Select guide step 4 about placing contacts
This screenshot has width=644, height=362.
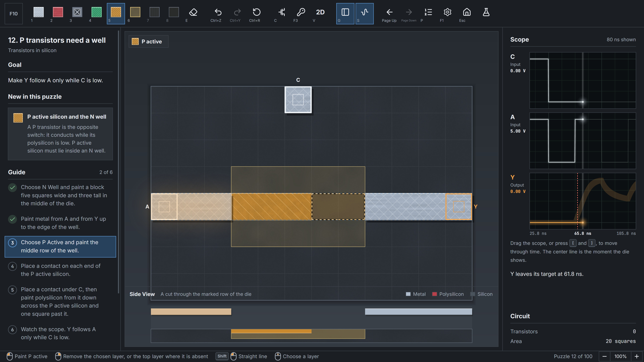(60, 270)
